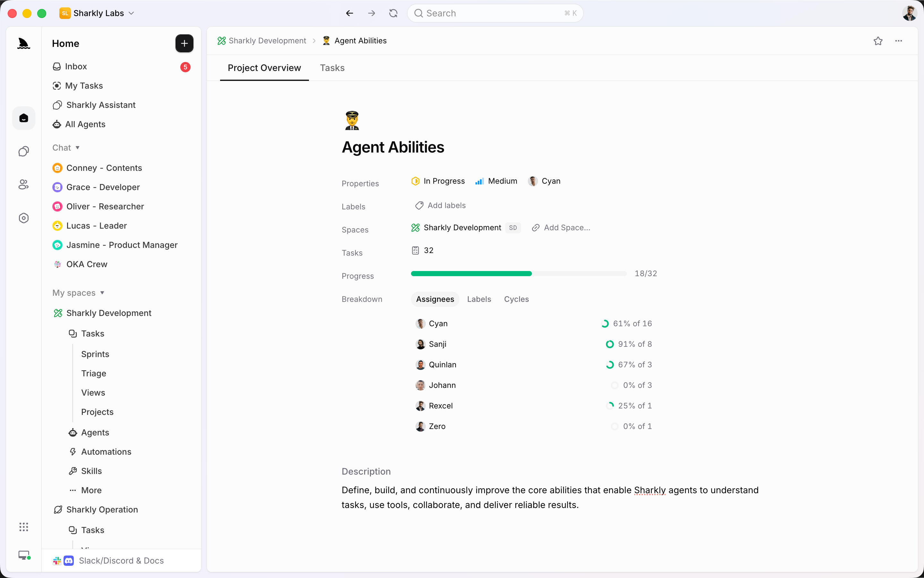Click the Sharkly Development SD space chip
The image size is (924, 578).
[466, 228]
